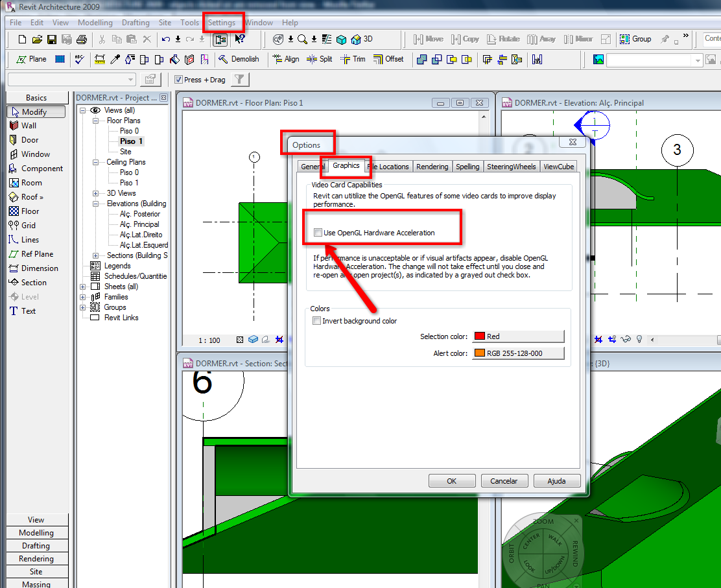Collapse the Views (all) tree node
The height and width of the screenshot is (588, 721).
click(x=83, y=110)
